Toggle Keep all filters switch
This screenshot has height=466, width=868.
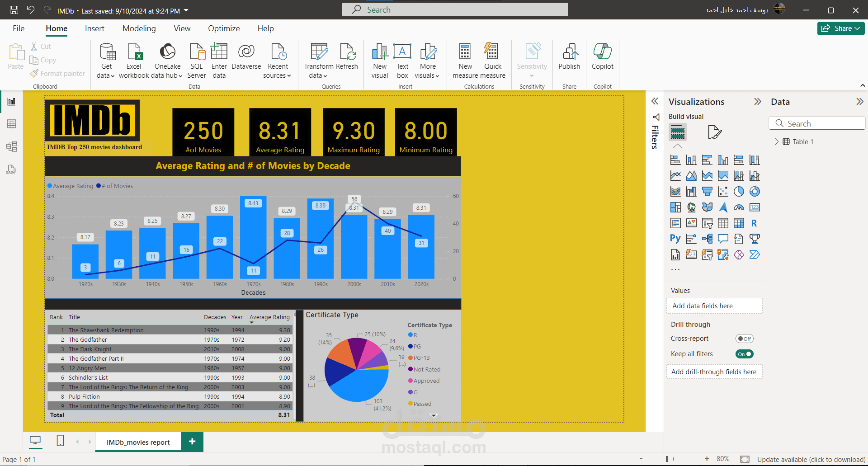click(x=745, y=354)
